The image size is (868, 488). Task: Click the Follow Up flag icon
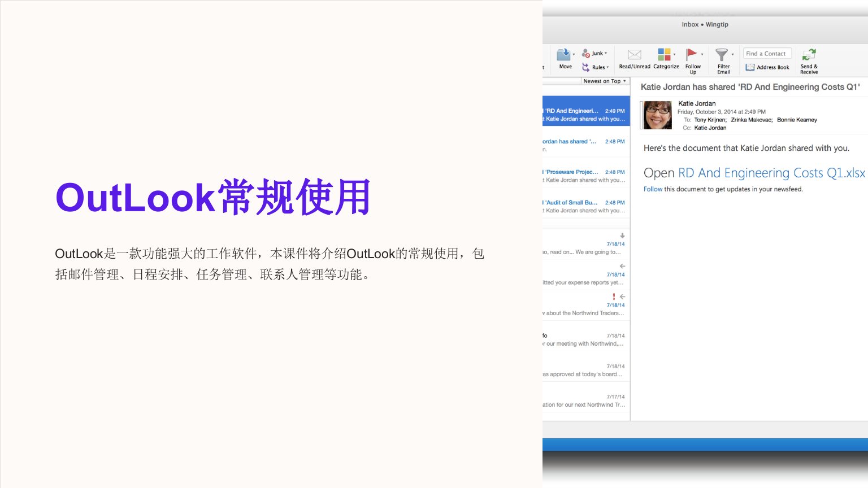click(692, 54)
